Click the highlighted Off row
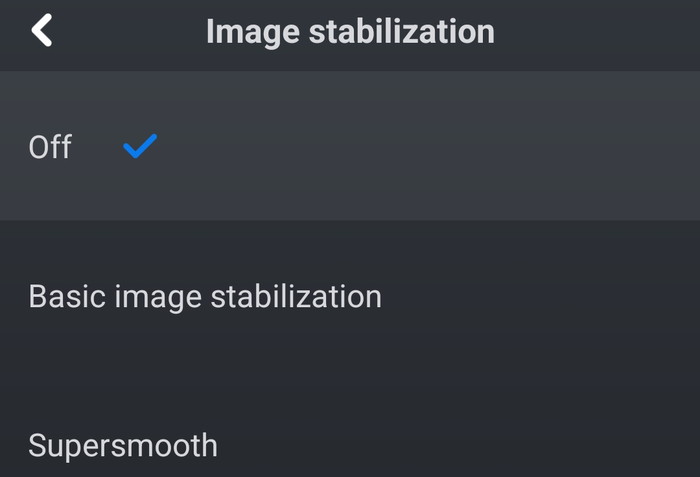This screenshot has width=700, height=477. coord(350,147)
